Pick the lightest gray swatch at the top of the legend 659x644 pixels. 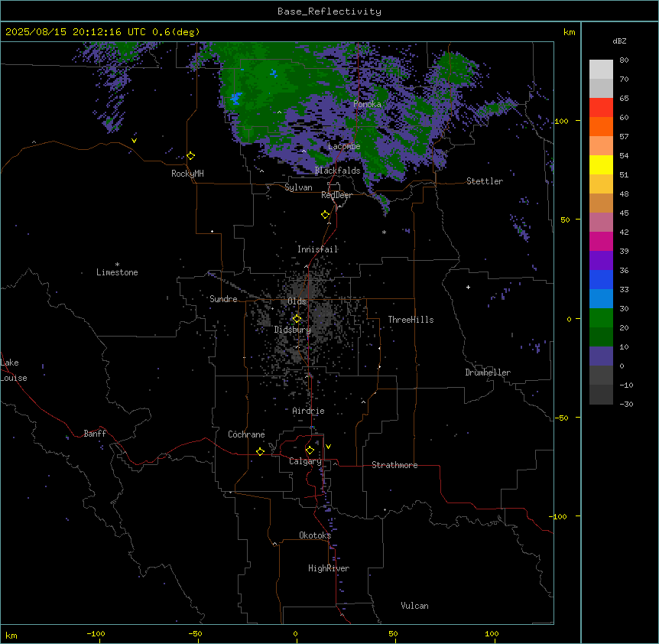pyautogui.click(x=601, y=70)
